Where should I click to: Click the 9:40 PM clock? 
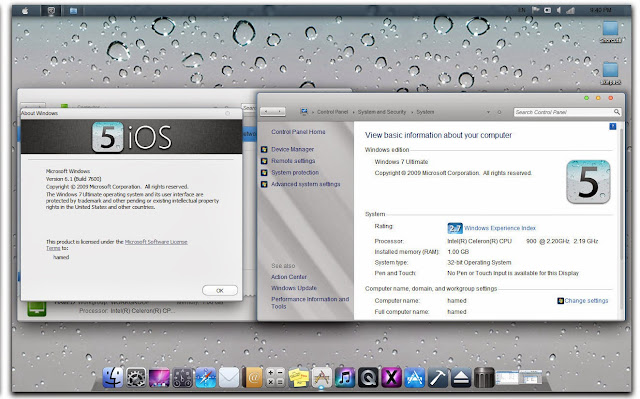[x=600, y=10]
